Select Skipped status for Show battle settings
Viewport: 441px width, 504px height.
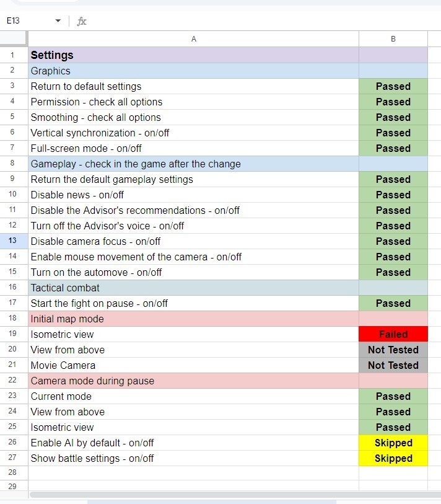pyautogui.click(x=393, y=458)
